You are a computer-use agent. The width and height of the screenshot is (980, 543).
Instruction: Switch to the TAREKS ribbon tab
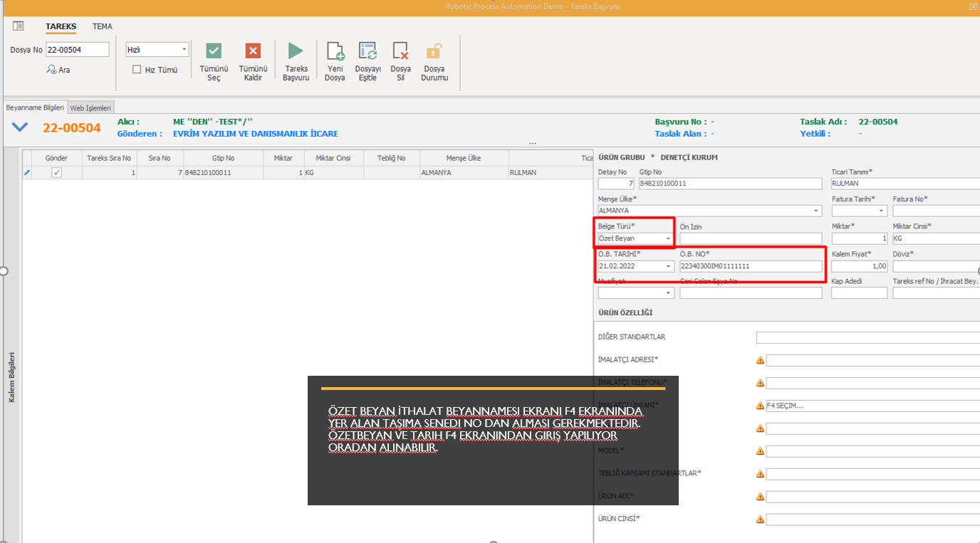[x=61, y=26]
